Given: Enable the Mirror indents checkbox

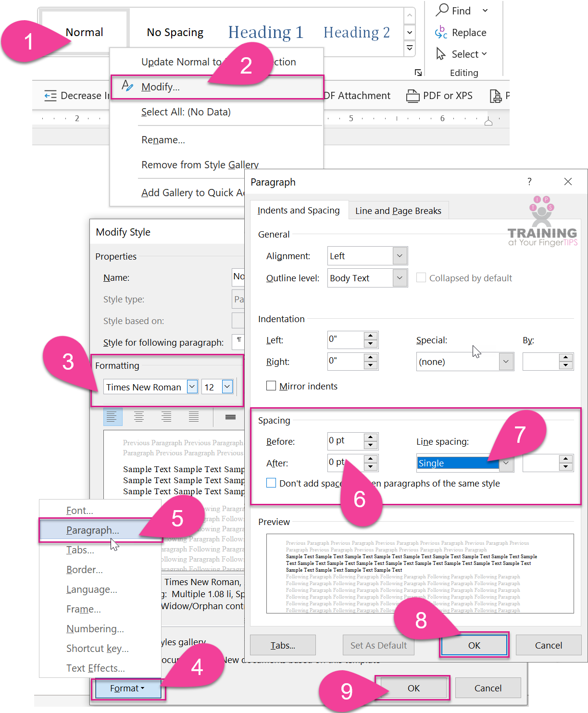Looking at the screenshot, I should coord(271,386).
